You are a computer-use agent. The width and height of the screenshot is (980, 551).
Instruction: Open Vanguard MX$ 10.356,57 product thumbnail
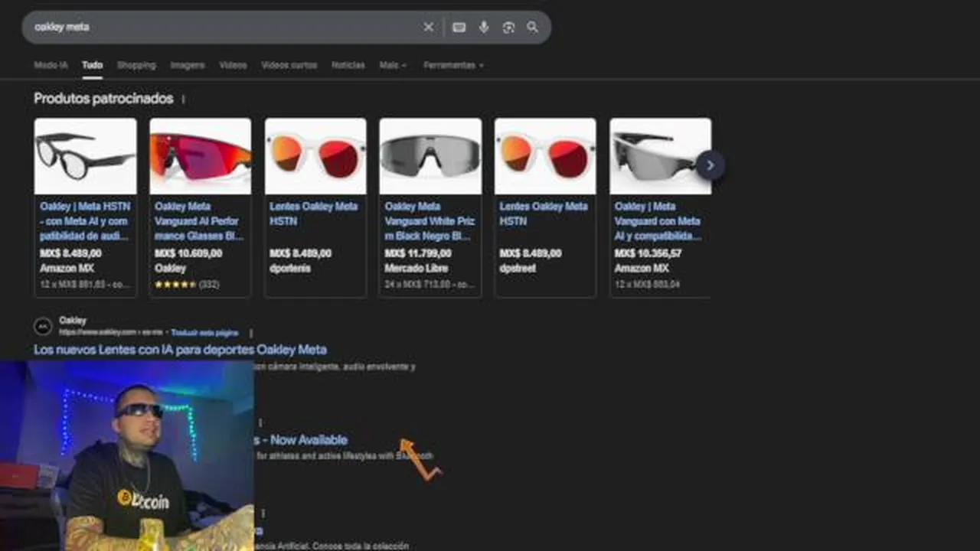(660, 156)
